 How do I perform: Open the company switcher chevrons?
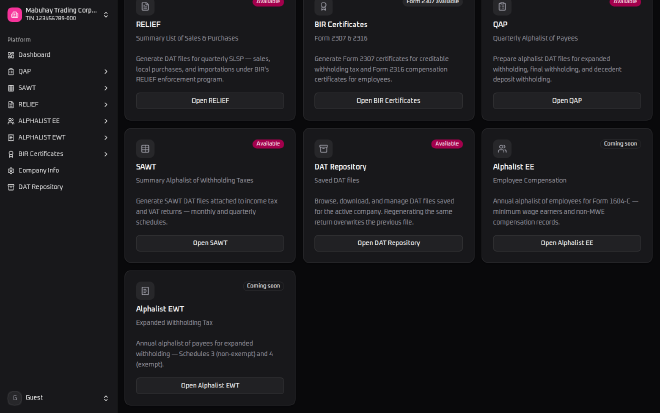coord(106,15)
